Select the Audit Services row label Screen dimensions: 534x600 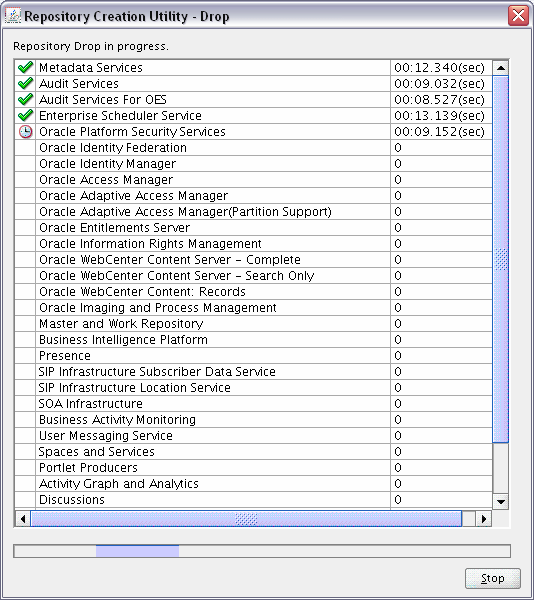click(x=79, y=84)
